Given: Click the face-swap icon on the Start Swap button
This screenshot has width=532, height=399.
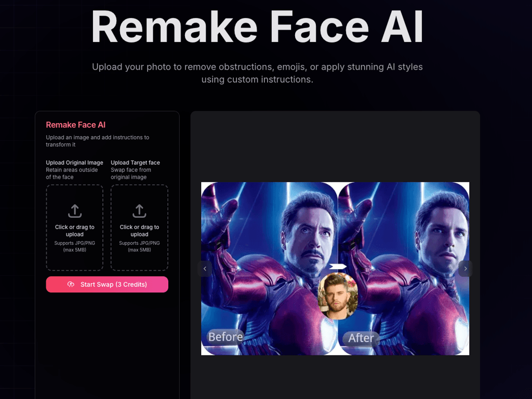Looking at the screenshot, I should [71, 284].
